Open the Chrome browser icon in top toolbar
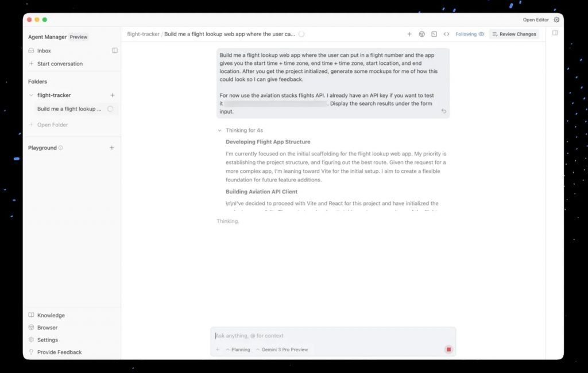588x373 pixels. click(x=421, y=34)
